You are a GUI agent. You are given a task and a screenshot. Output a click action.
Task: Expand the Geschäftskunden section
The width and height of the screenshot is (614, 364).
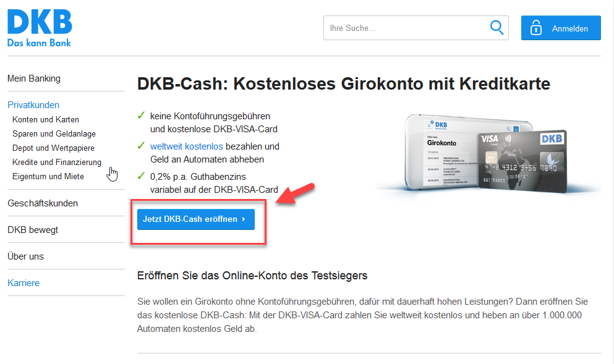[x=43, y=203]
